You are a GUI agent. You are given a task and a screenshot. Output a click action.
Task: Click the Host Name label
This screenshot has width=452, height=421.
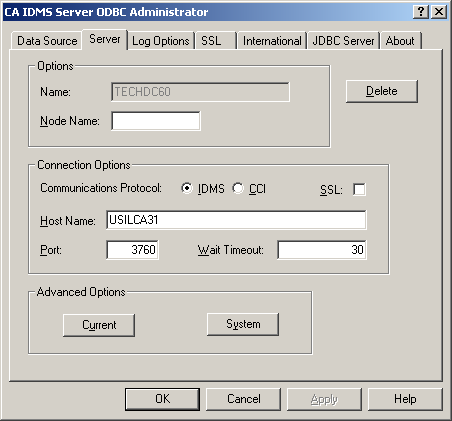click(68, 221)
